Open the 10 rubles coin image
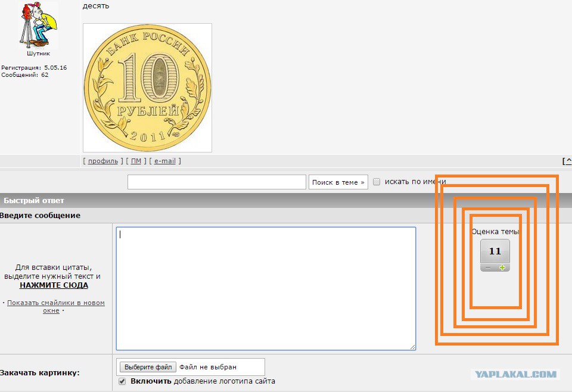This screenshot has width=572, height=392. 147,88
